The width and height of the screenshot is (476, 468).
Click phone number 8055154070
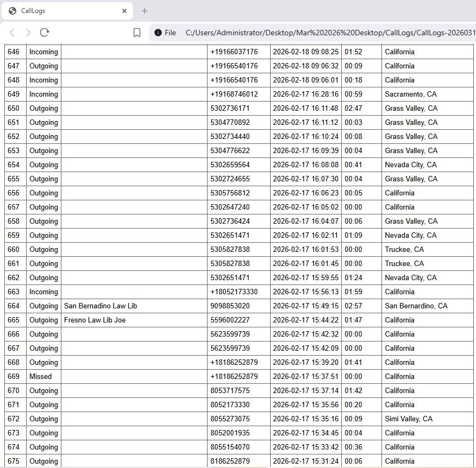(230, 447)
